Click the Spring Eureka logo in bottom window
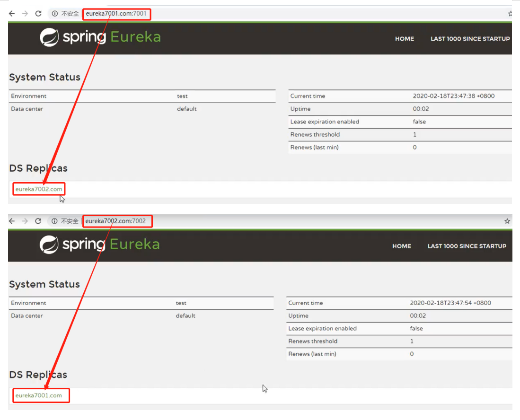 coord(99,245)
